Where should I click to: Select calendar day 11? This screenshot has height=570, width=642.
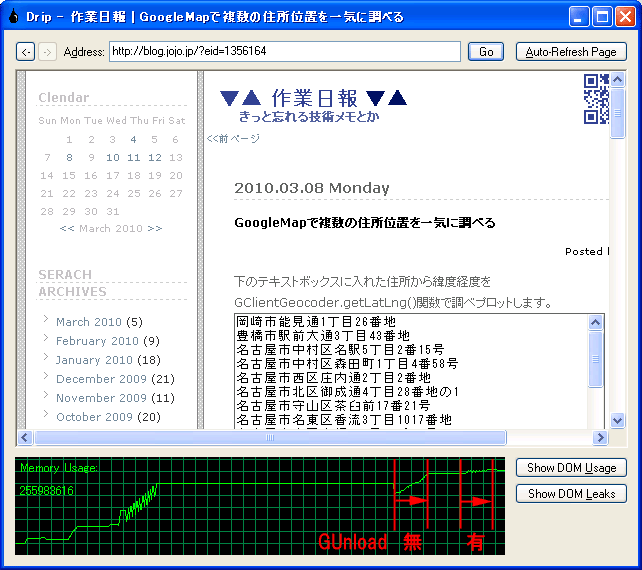pyautogui.click(x=133, y=158)
